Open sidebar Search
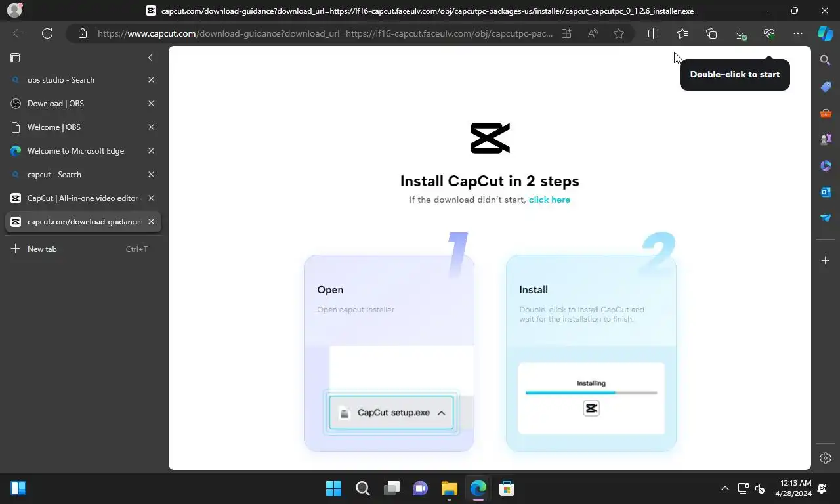The width and height of the screenshot is (840, 504). click(826, 60)
